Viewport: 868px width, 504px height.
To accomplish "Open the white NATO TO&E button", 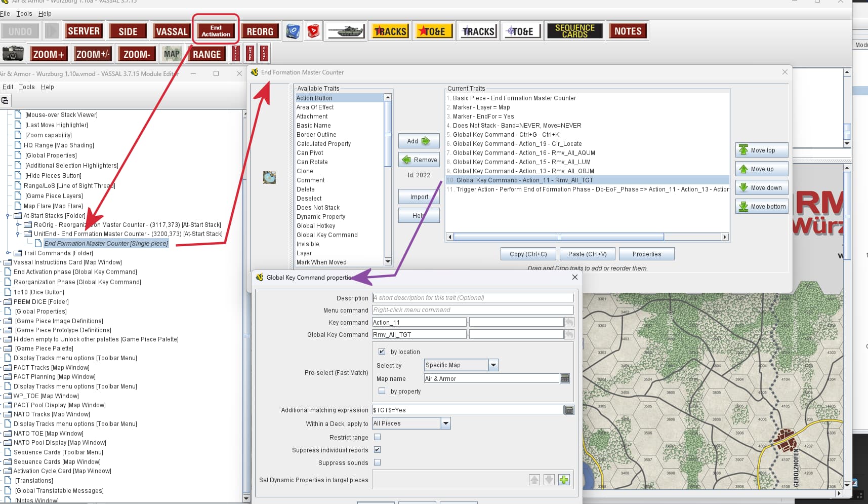I will coord(521,31).
